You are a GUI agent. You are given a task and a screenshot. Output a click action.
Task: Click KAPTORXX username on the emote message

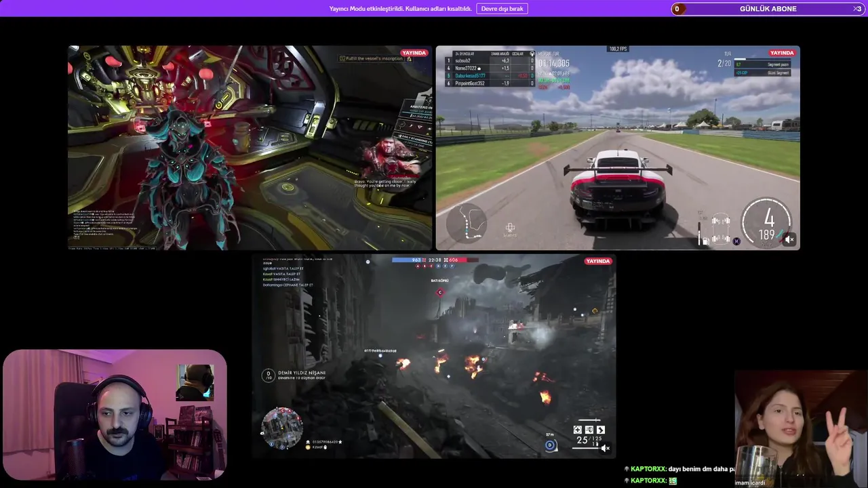coord(648,481)
